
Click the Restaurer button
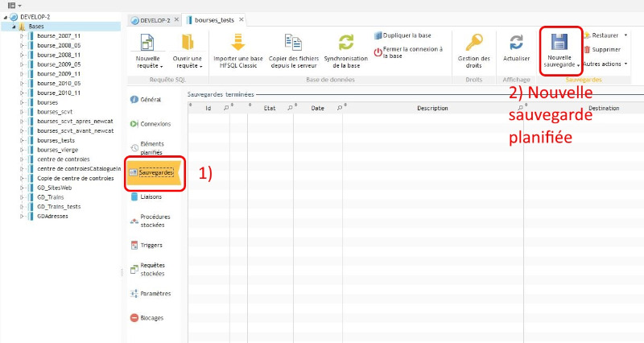click(601, 35)
